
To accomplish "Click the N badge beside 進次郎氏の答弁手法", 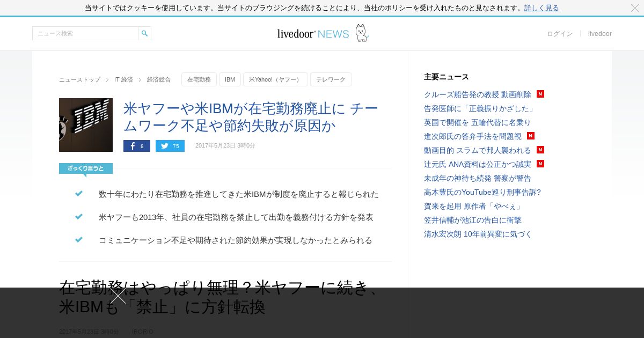I will tap(531, 136).
